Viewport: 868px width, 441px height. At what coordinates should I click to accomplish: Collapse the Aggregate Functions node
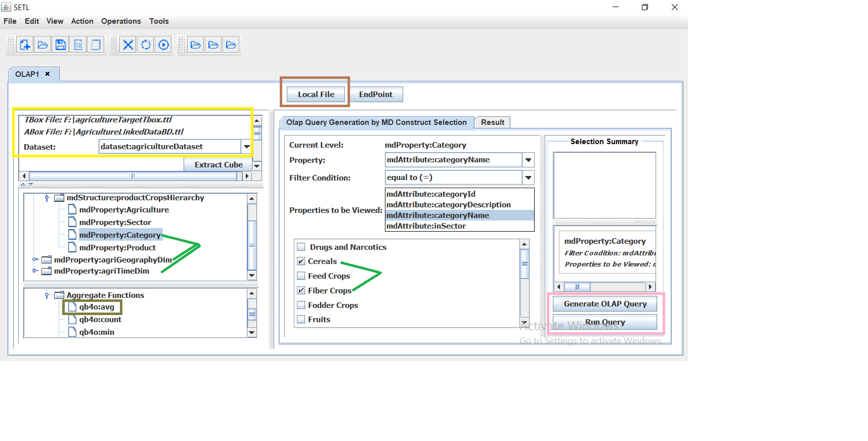tap(47, 295)
